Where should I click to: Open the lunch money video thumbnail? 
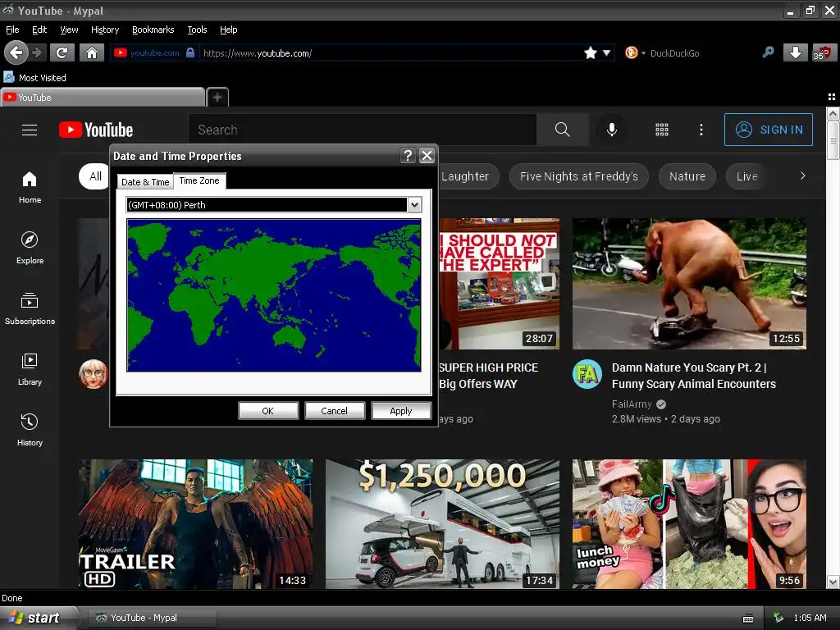[x=689, y=524]
